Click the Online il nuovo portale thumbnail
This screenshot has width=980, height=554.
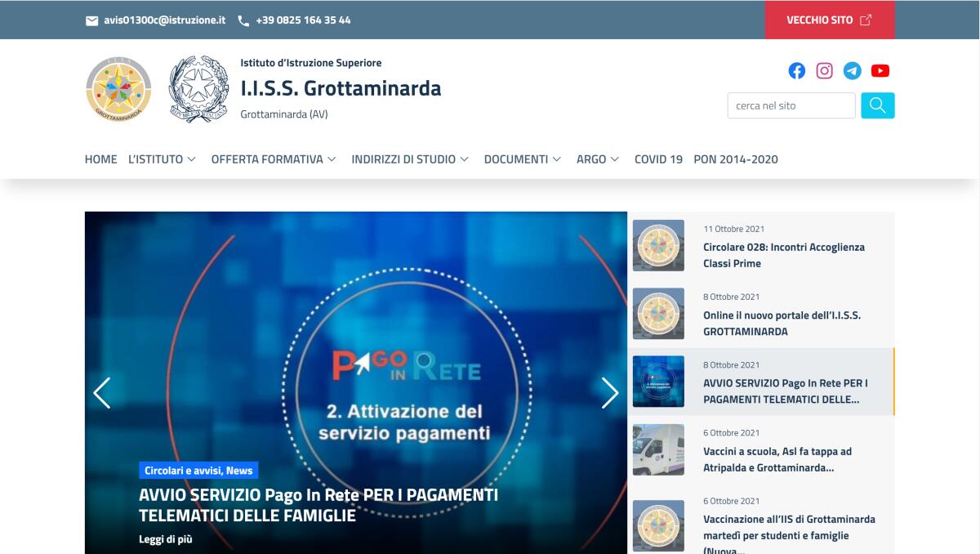tap(658, 314)
